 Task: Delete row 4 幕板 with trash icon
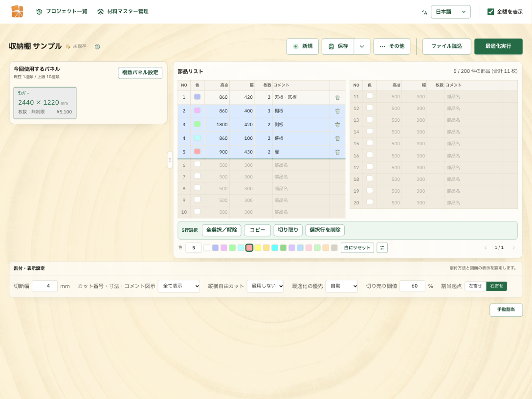337,138
